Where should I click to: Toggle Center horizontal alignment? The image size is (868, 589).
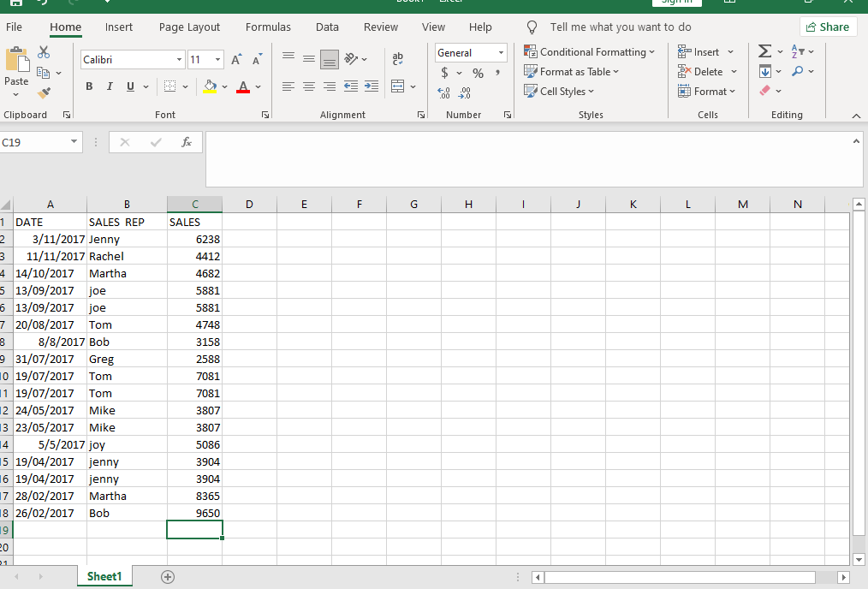click(308, 86)
